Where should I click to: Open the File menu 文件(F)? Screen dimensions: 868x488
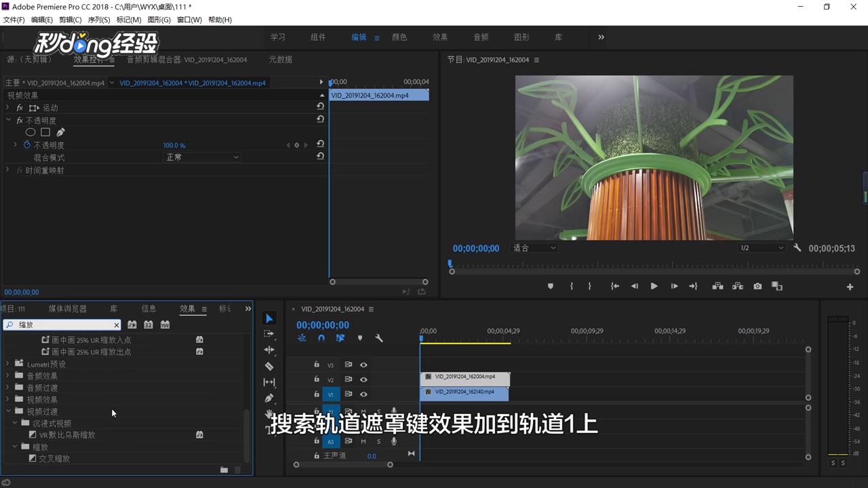point(14,20)
